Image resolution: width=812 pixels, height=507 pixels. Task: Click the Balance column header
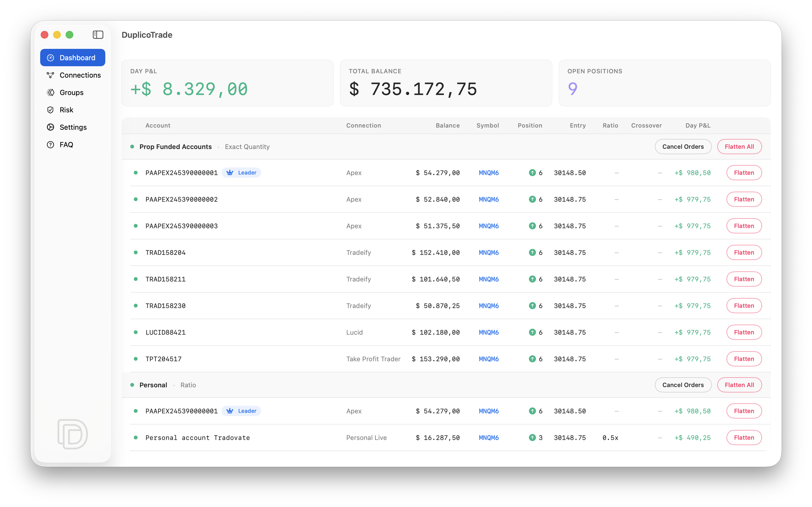tap(448, 125)
